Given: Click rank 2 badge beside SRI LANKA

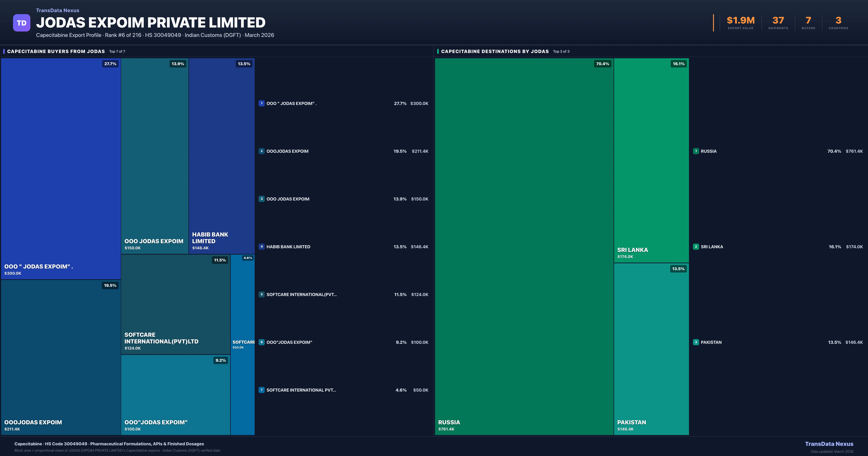Looking at the screenshot, I should 696,247.
